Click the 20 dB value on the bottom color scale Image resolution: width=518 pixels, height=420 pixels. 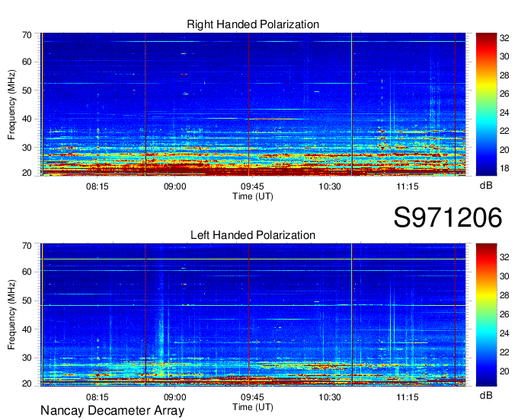(x=504, y=371)
